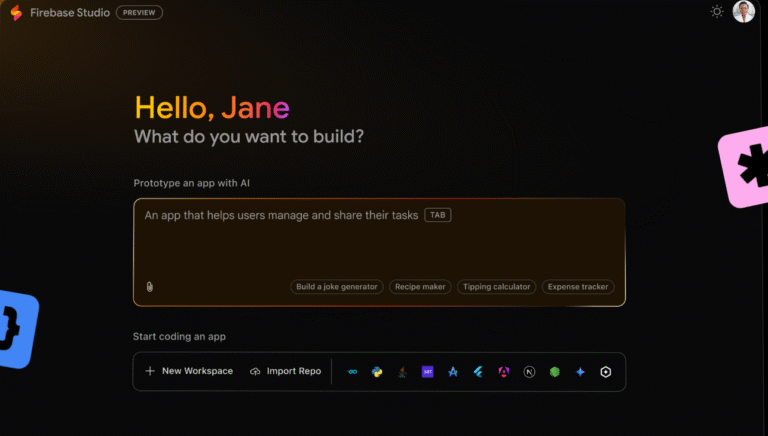Choose the green Node.js hexagon icon
Image resolution: width=768 pixels, height=436 pixels.
[x=554, y=372]
